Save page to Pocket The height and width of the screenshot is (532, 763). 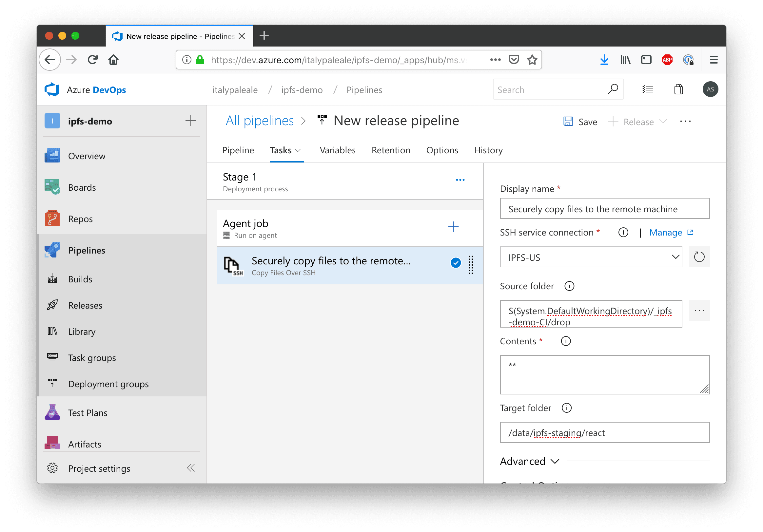(514, 60)
